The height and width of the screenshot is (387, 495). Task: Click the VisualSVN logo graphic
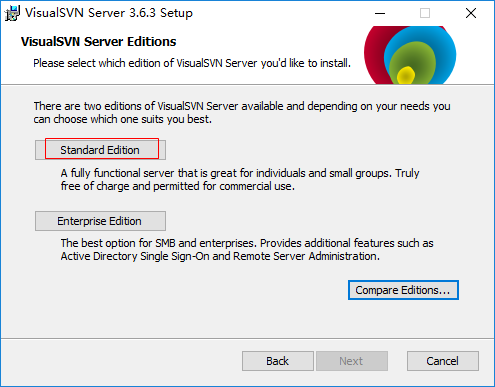pyautogui.click(x=410, y=55)
